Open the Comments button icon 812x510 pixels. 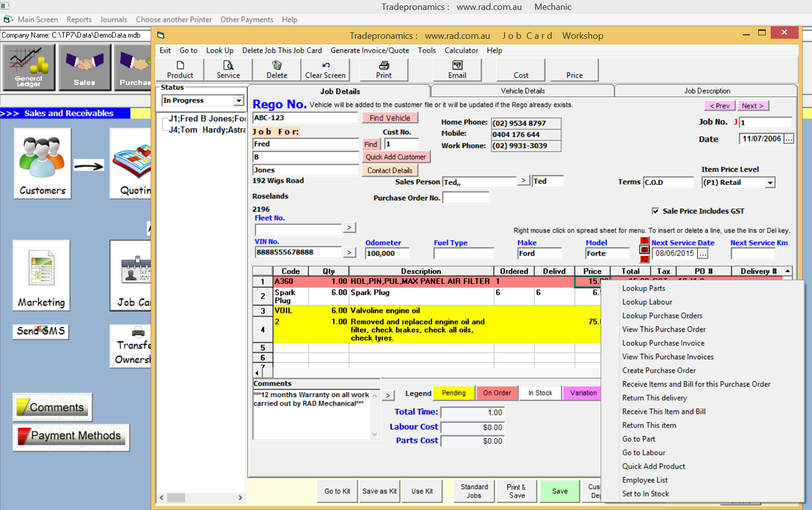53,408
